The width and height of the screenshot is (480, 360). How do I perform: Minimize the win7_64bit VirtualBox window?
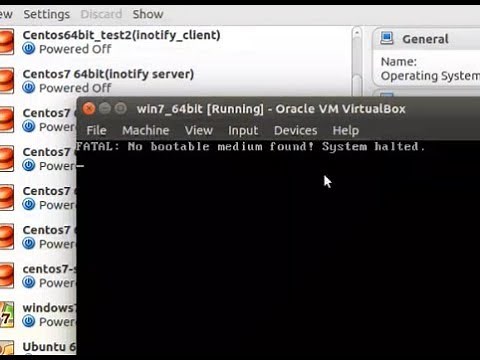(105, 109)
